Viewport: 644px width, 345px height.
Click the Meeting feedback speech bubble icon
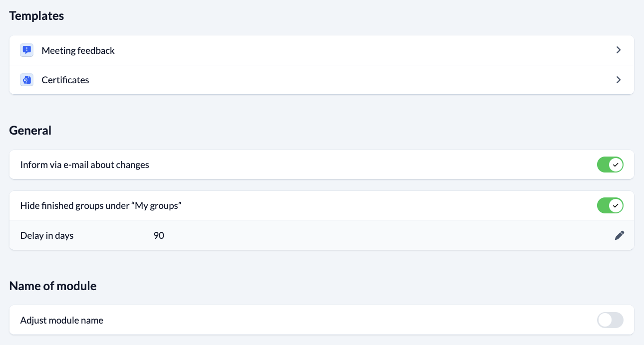click(x=26, y=50)
